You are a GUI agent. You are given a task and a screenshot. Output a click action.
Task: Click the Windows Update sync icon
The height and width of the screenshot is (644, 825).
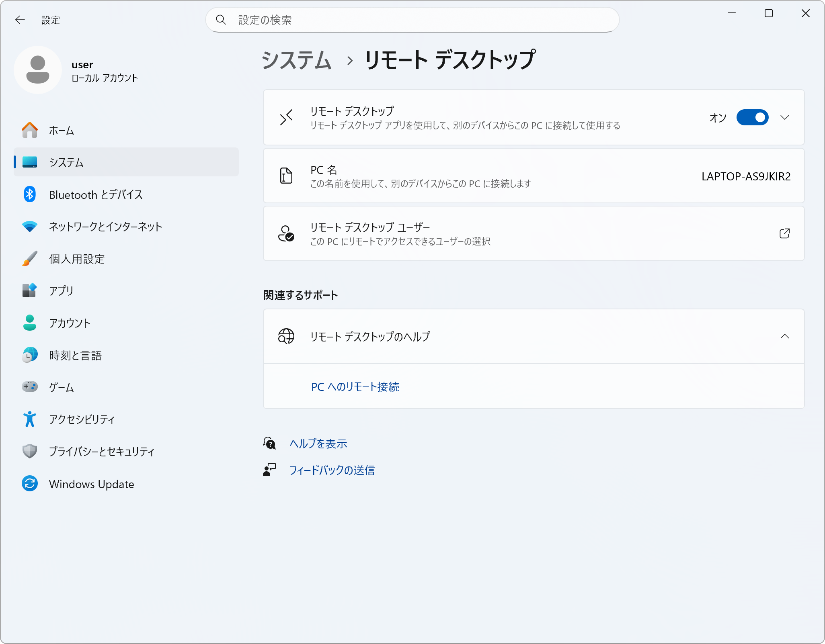30,484
